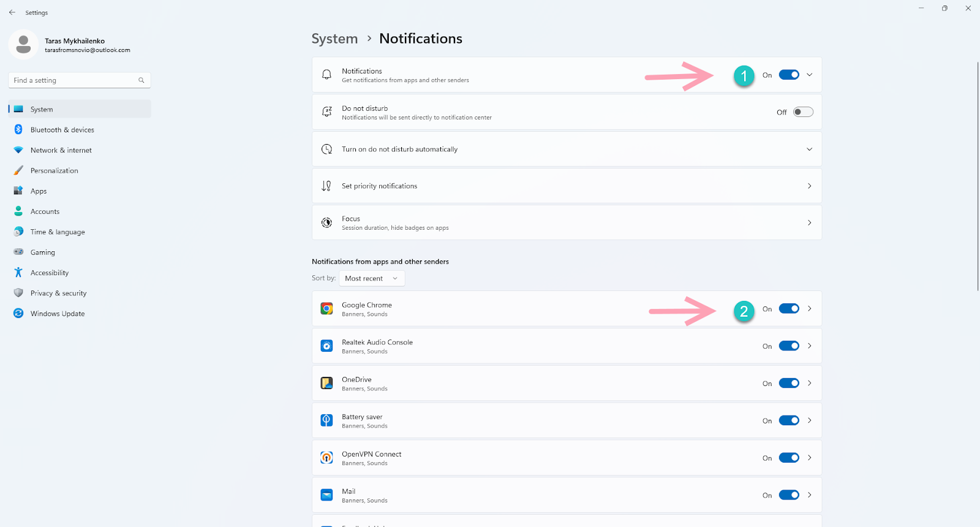Image resolution: width=980 pixels, height=527 pixels.
Task: Open Personalization settings section
Action: [x=80, y=170]
